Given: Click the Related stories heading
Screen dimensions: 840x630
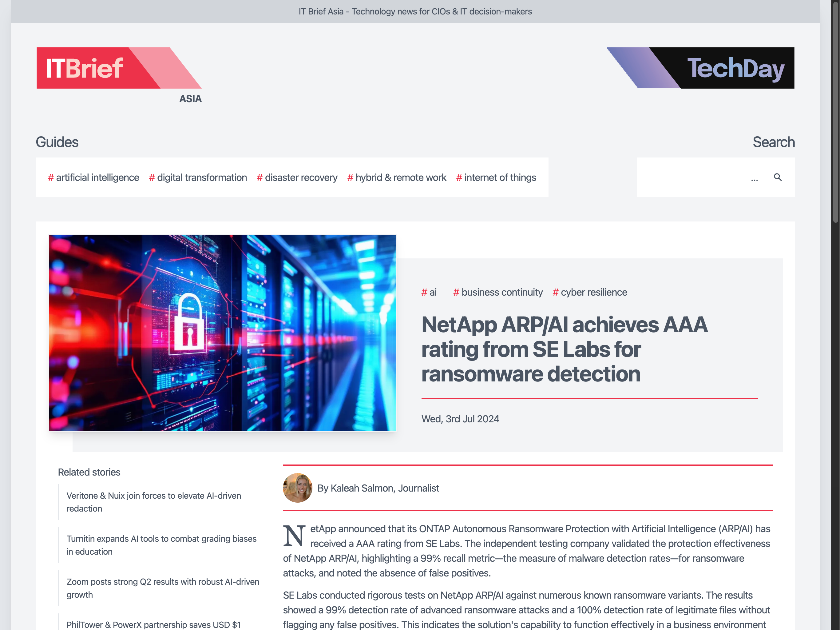Looking at the screenshot, I should click(x=89, y=472).
